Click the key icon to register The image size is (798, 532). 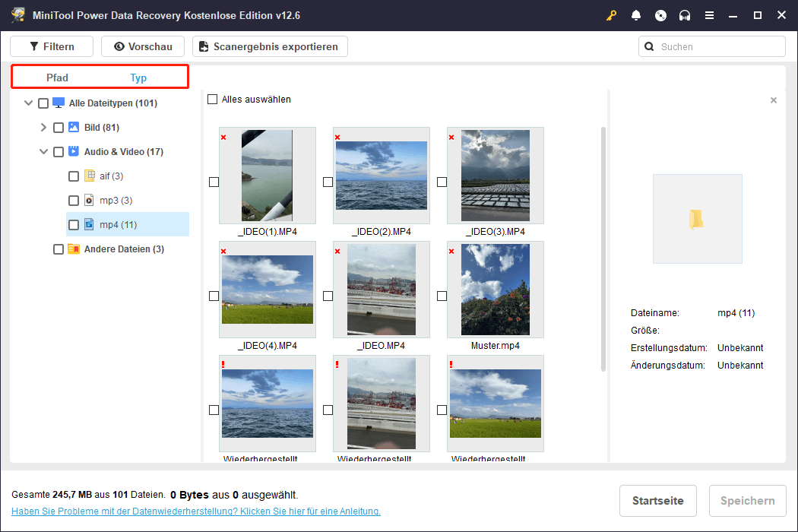tap(611, 15)
